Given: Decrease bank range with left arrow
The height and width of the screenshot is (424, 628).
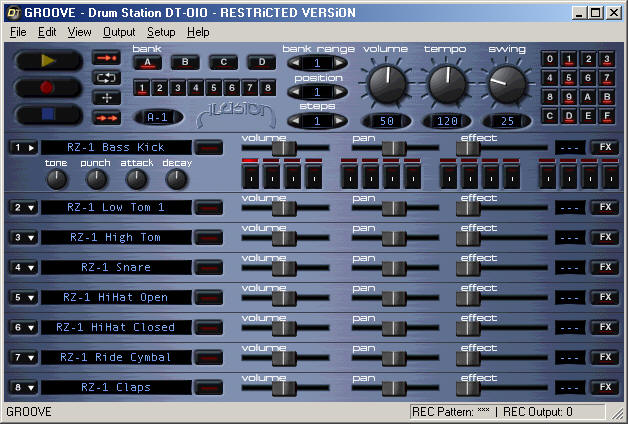Looking at the screenshot, I should [295, 63].
